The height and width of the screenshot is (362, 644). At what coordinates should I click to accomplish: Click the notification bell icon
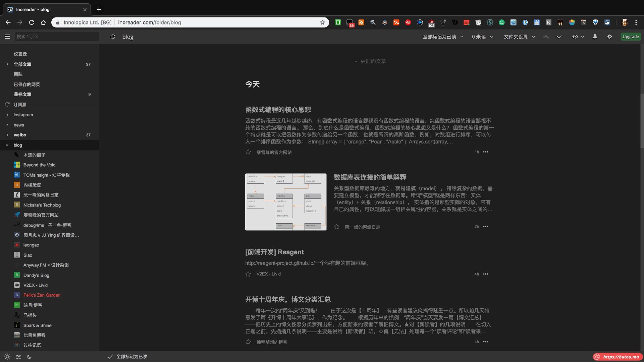coord(595,37)
